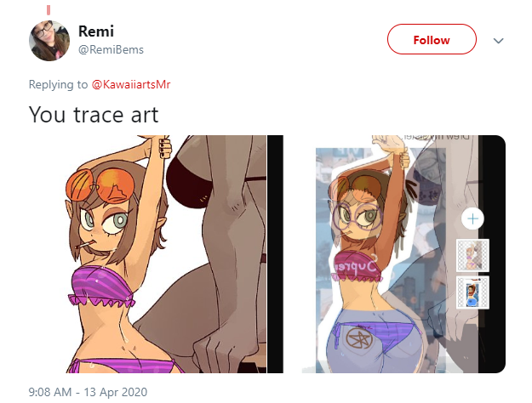
Task: Click the circled plus add-layer icon
Action: (472, 219)
